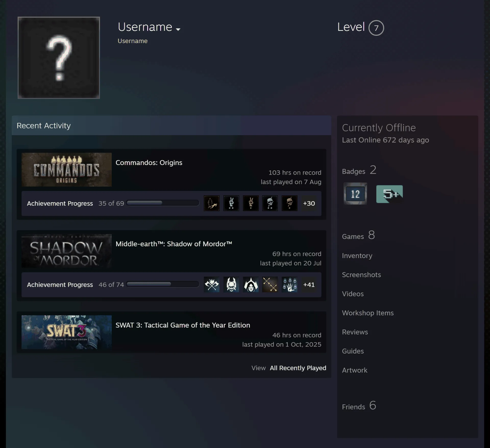Open the Guides link
This screenshot has width=490, height=448.
pos(353,351)
